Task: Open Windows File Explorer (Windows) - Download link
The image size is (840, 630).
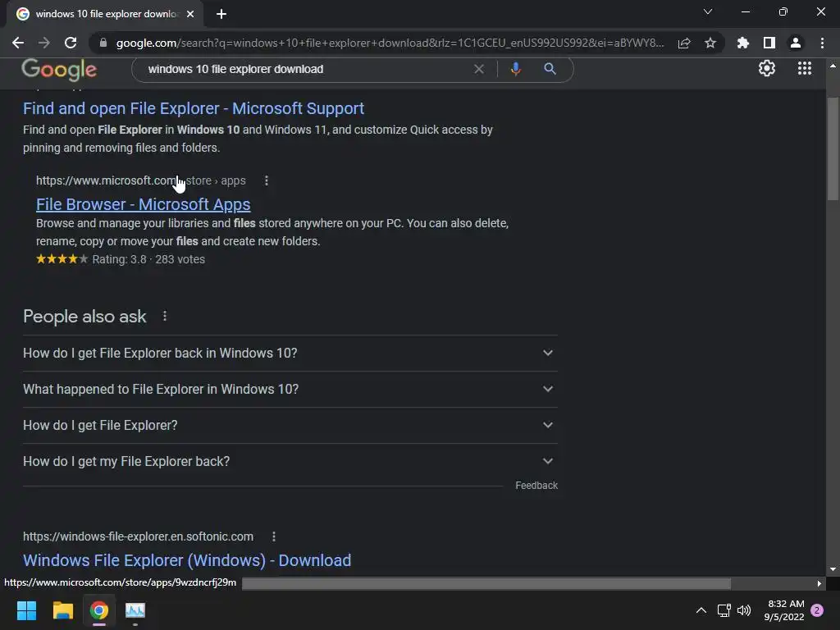Action: [187, 559]
